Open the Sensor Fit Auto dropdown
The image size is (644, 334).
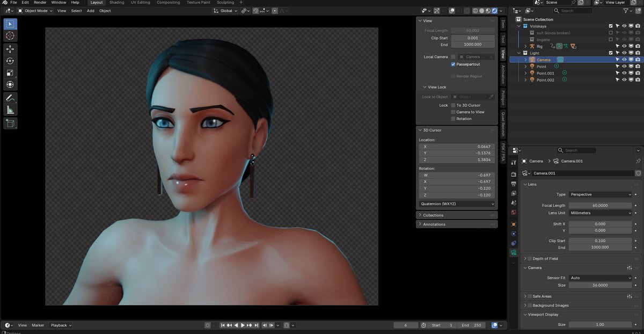[x=601, y=278]
